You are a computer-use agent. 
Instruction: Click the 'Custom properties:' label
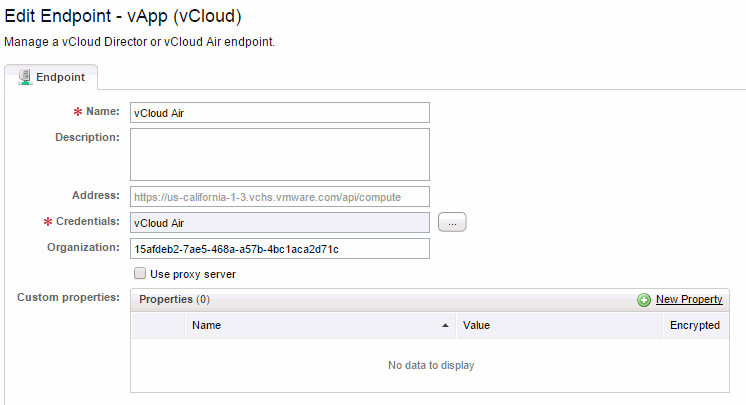[x=68, y=298]
